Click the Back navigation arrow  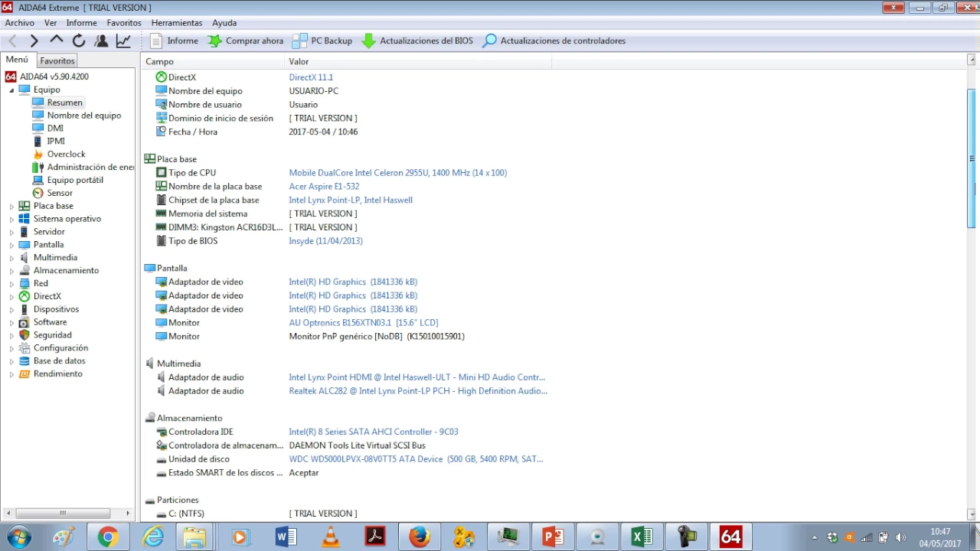click(12, 41)
